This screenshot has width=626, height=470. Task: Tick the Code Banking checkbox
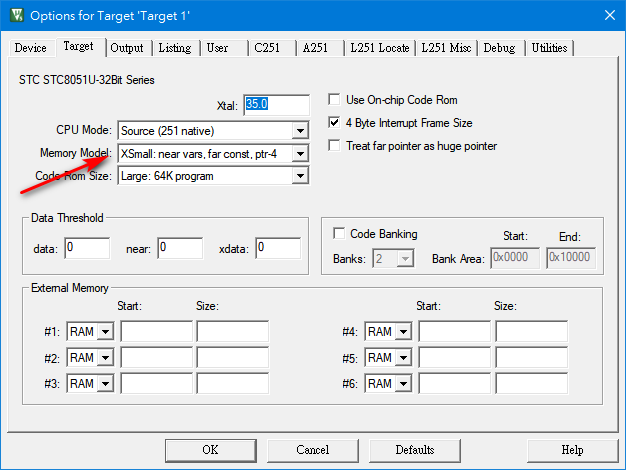pos(339,233)
